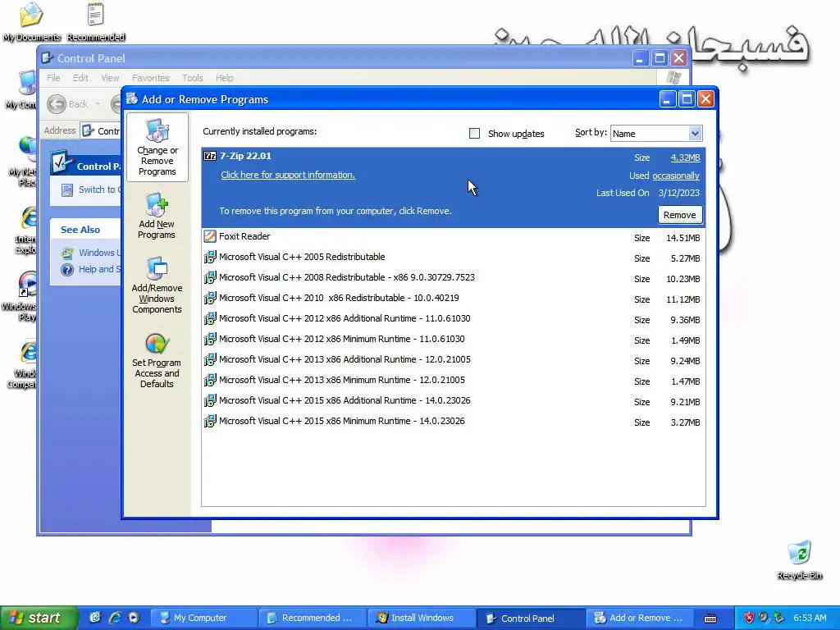
Task: Select Visual C++ 2008 Redistributable 9.0.30729.7523 row
Action: 453,277
